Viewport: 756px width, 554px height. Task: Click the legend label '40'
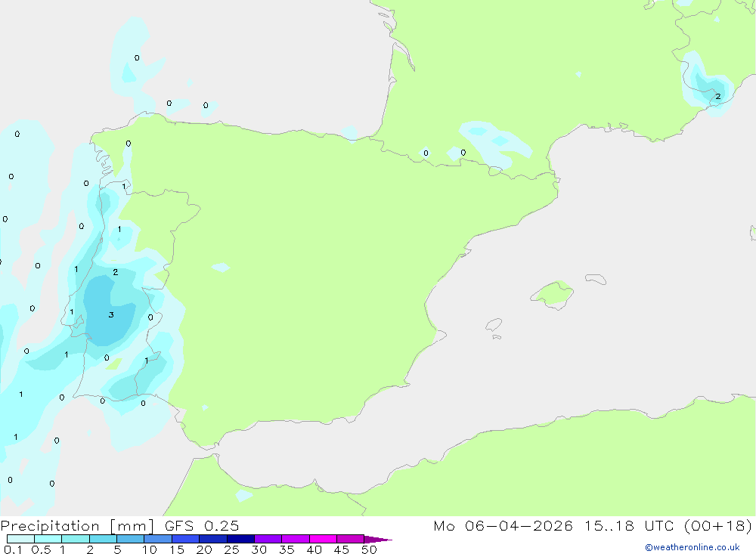point(314,549)
